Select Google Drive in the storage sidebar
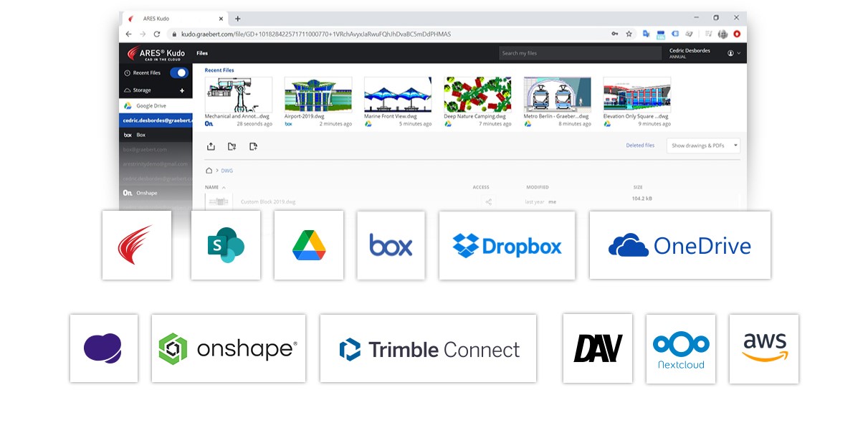The image size is (868, 428). tap(151, 106)
